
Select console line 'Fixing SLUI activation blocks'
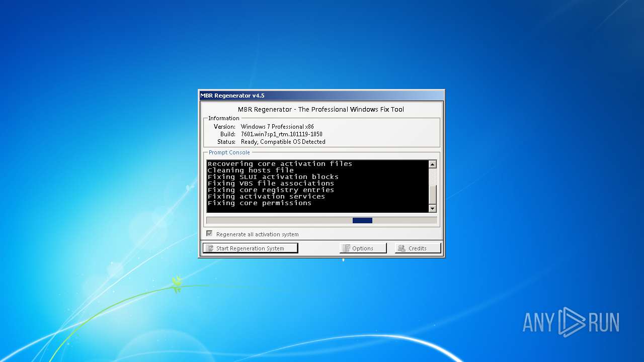pos(273,176)
